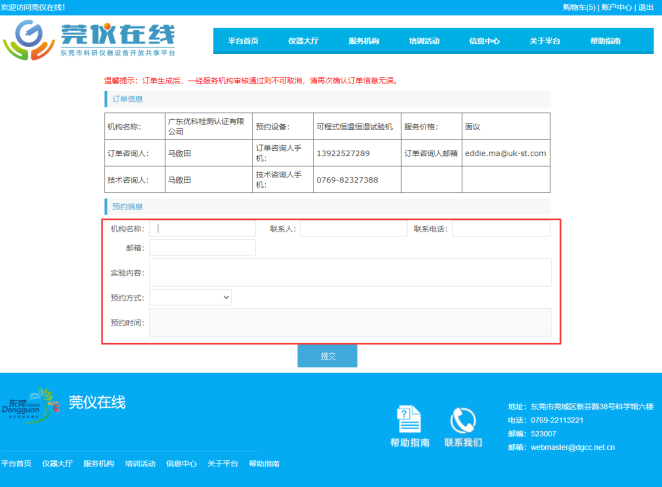Select 服务机构 in the top navigation
Viewport: 662px width, 487px height.
pyautogui.click(x=363, y=41)
